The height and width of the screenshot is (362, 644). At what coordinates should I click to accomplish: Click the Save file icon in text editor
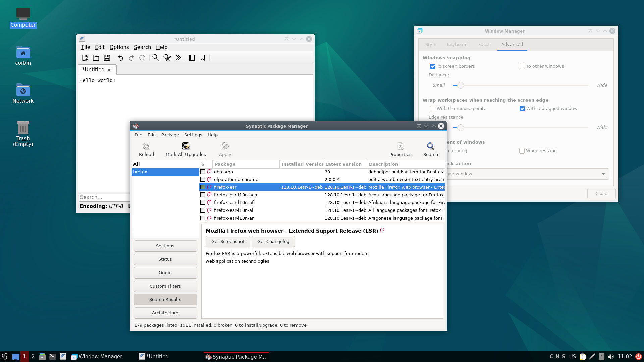tap(107, 58)
